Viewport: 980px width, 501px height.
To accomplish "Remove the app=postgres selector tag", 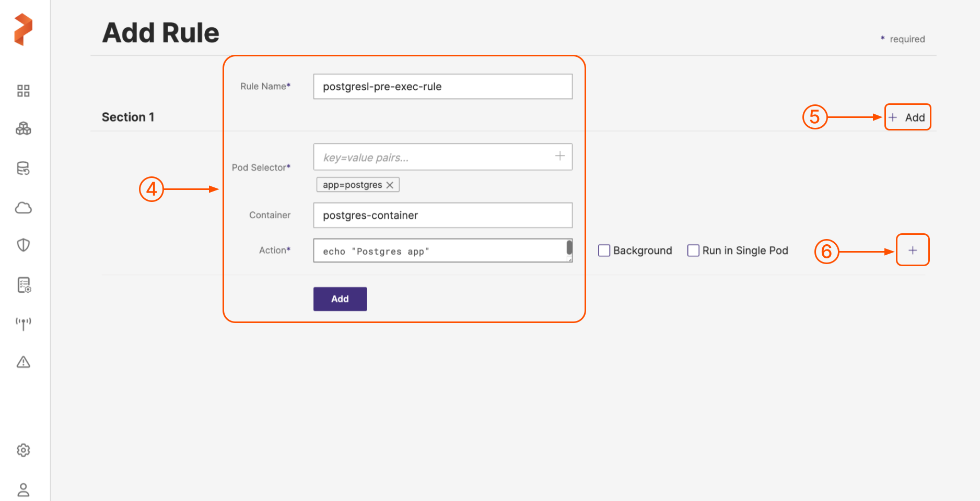I will (x=390, y=185).
